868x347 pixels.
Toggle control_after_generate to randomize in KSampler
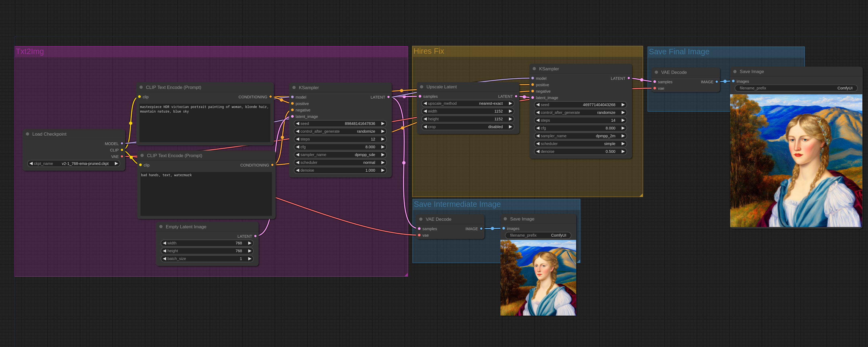click(339, 131)
